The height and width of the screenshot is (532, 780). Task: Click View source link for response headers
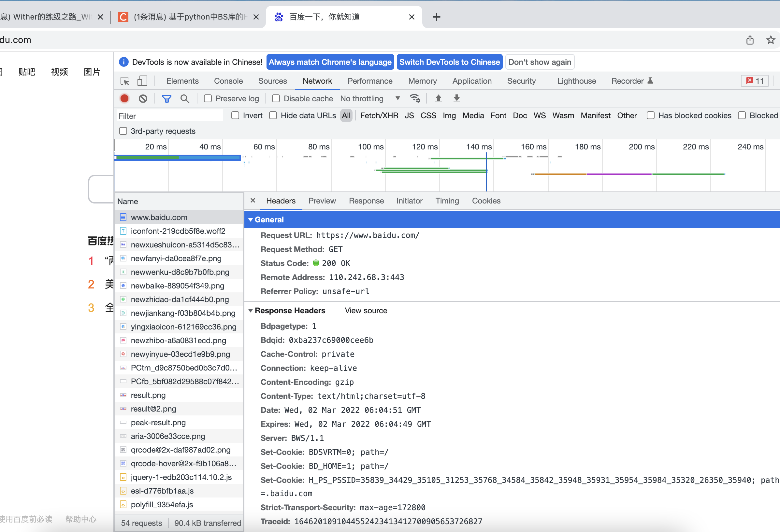(366, 310)
